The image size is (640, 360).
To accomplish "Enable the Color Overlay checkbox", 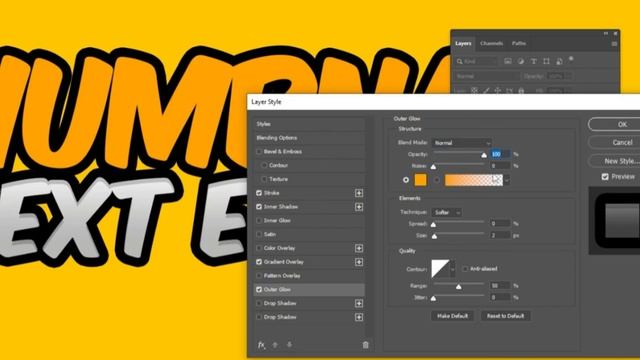I will pos(259,248).
